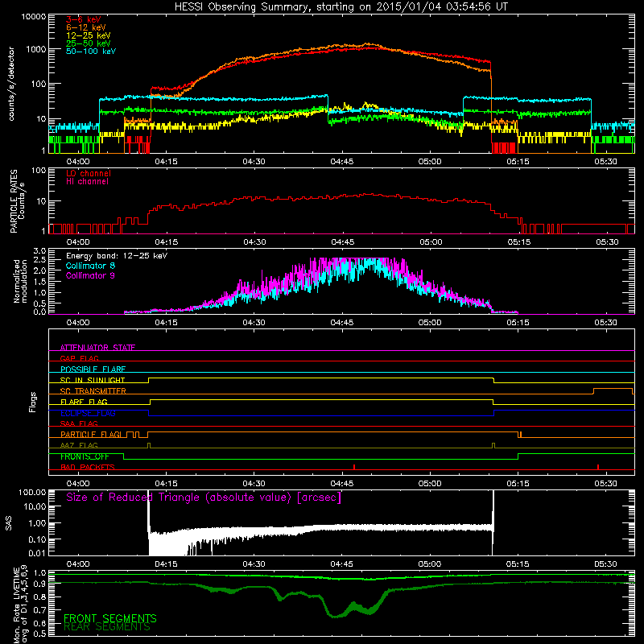Screen dimensions: 644x644
Task: Click the Collimator 8 legend
Action: point(90,266)
